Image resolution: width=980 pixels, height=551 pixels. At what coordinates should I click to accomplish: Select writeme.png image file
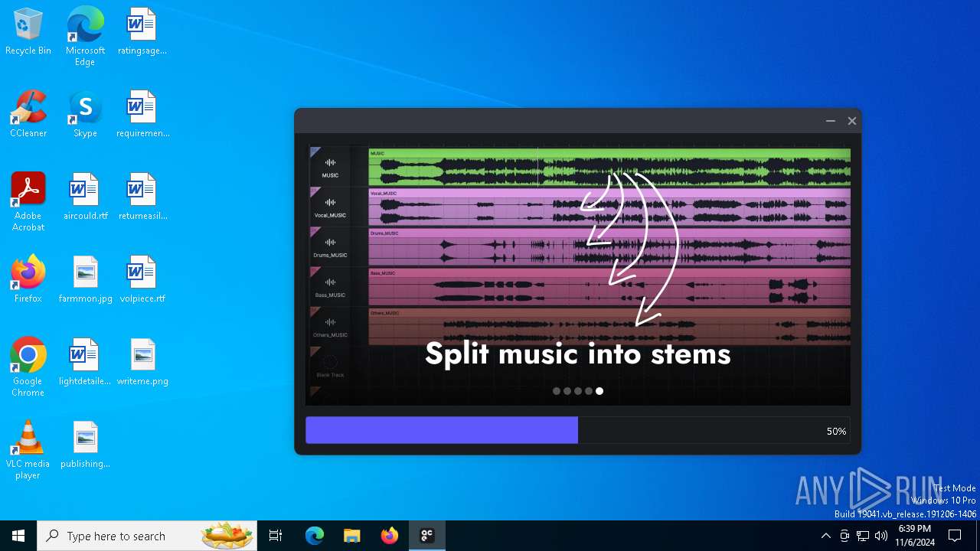coord(142,362)
